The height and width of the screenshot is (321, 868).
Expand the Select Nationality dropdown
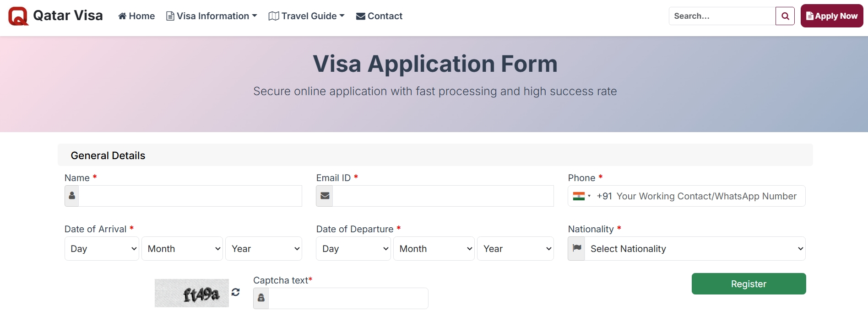point(694,249)
